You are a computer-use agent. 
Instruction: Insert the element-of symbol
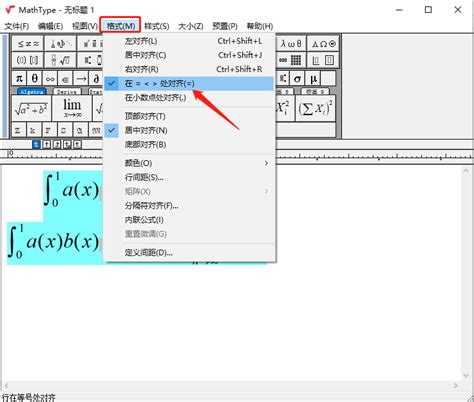coord(65,79)
